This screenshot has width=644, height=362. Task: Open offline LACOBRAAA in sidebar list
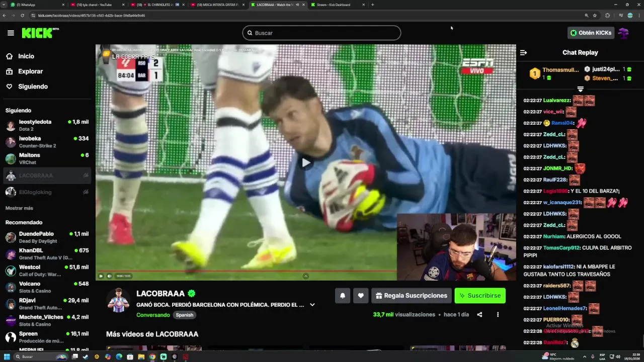click(x=47, y=175)
